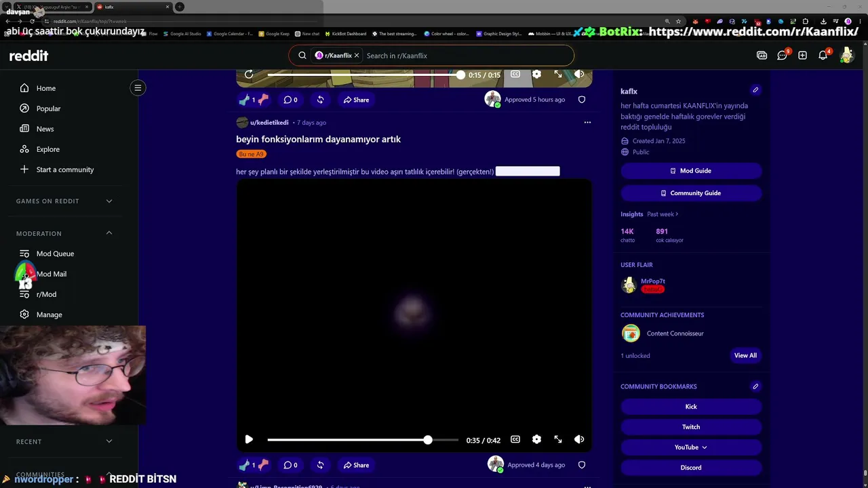This screenshot has width=868, height=488.
Task: Open settings on the 0:42 video
Action: pyautogui.click(x=536, y=439)
